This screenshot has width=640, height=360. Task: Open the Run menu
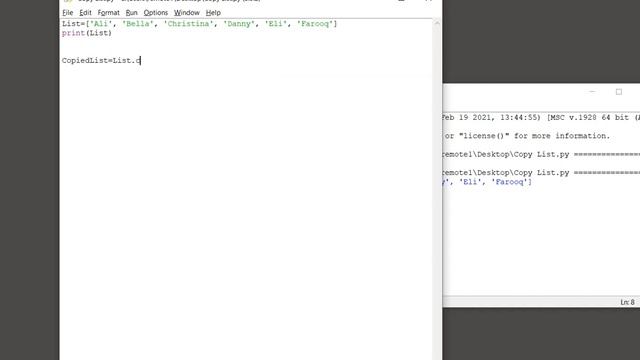click(x=131, y=13)
